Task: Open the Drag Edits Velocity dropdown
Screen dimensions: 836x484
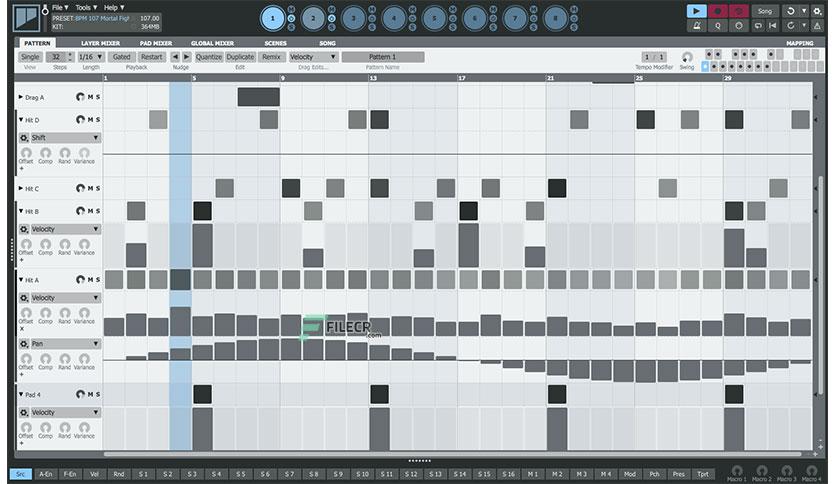Action: (x=313, y=57)
